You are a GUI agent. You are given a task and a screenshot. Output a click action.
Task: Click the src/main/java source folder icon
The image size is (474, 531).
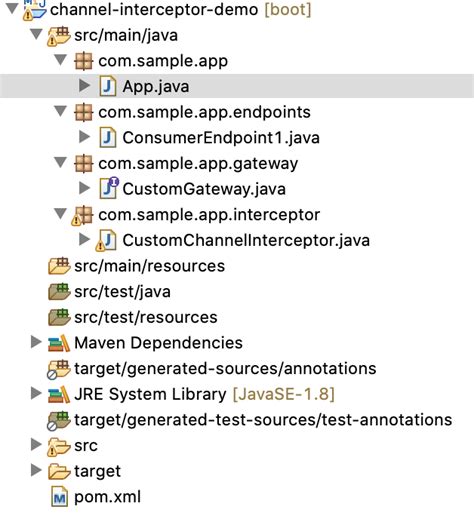tap(59, 36)
